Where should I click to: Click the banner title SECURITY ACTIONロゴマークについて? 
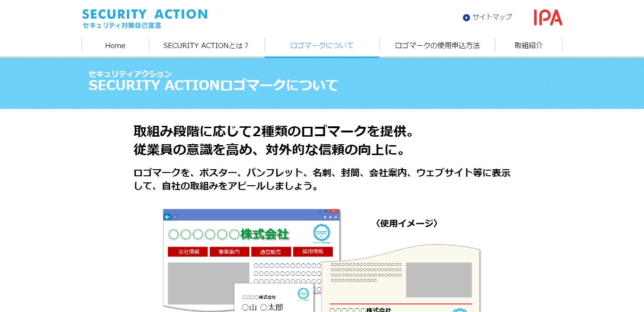click(213, 85)
